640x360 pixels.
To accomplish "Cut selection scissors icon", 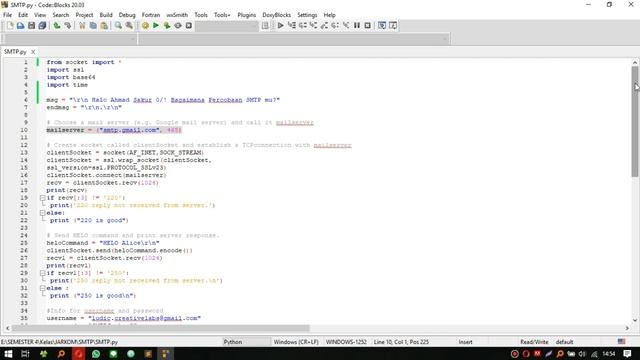I will pyautogui.click(x=82, y=25).
